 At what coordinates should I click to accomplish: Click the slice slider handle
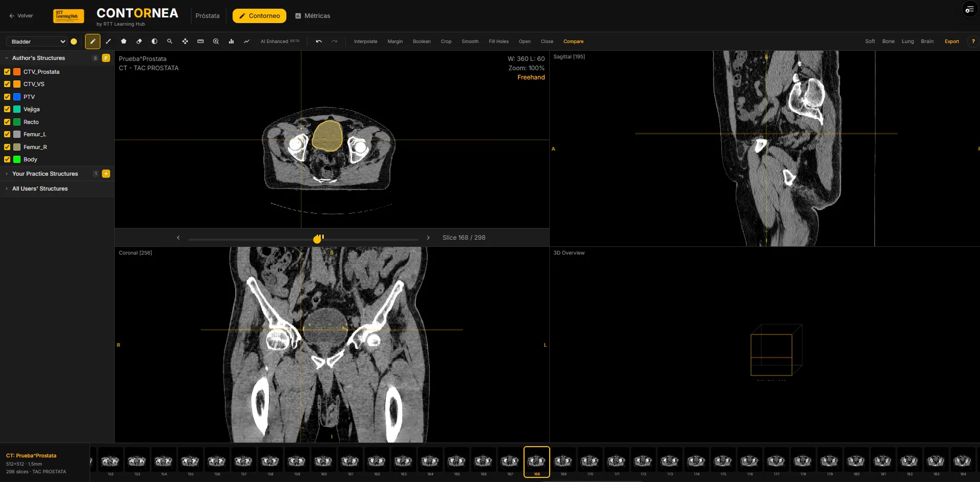click(x=318, y=239)
